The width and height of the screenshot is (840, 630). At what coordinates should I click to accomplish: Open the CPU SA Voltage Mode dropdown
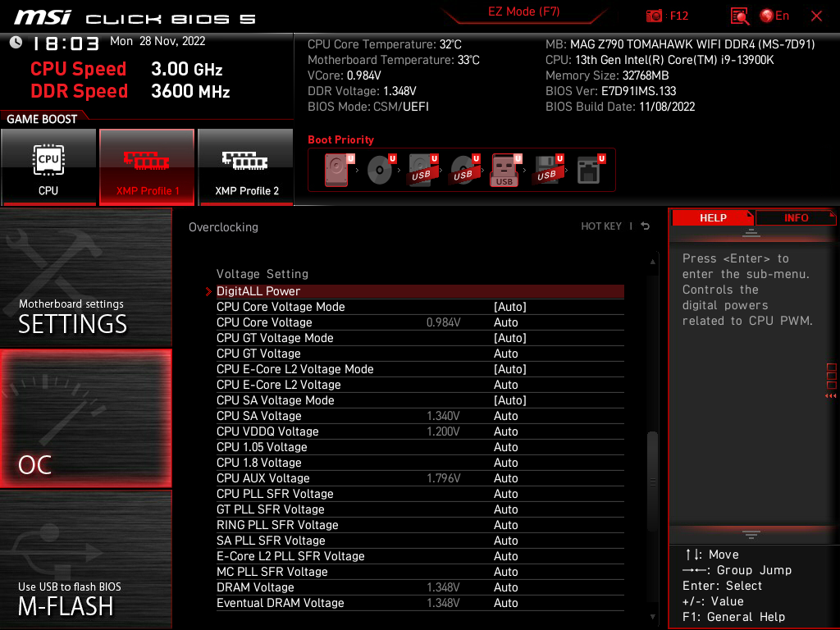pyautogui.click(x=510, y=400)
